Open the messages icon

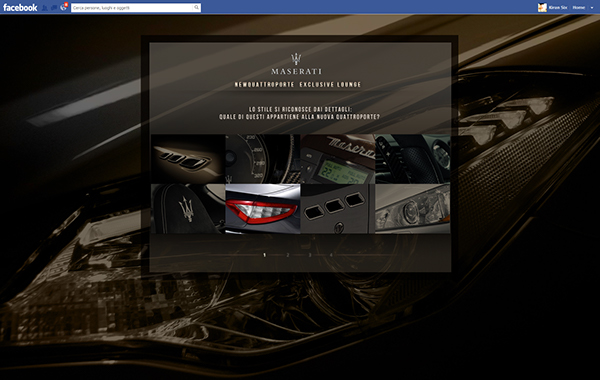(x=54, y=8)
